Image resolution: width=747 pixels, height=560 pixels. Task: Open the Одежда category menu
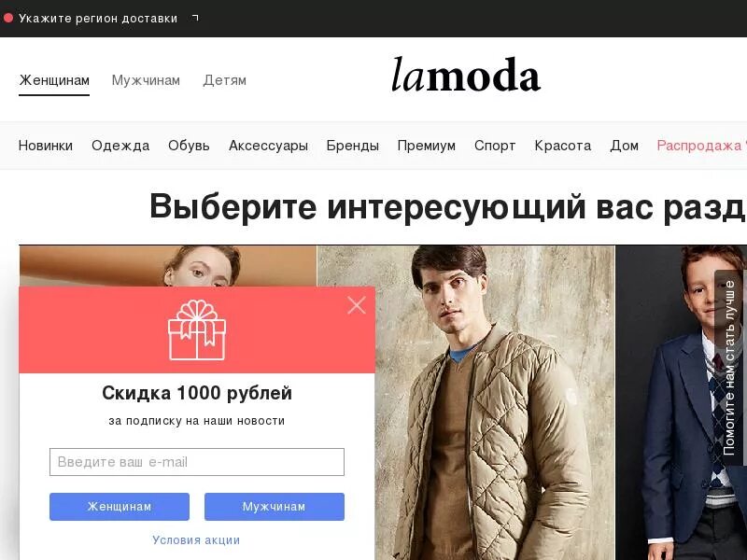pyautogui.click(x=120, y=146)
